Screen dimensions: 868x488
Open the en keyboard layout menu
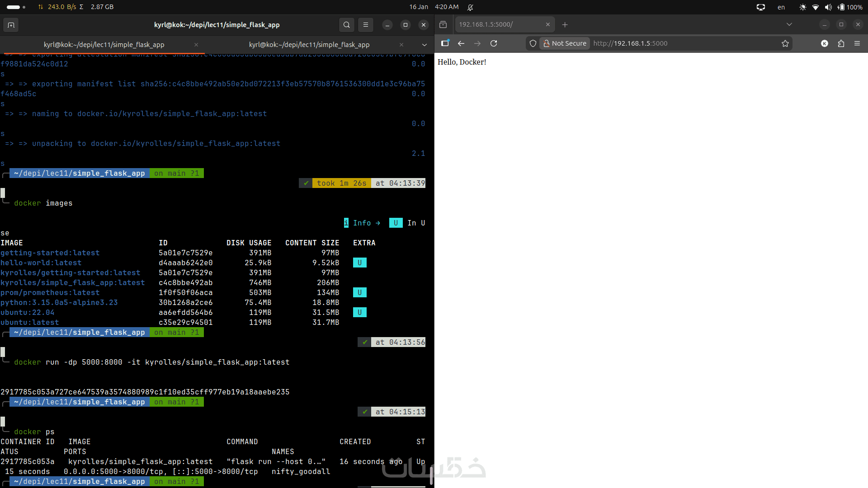[x=781, y=7]
